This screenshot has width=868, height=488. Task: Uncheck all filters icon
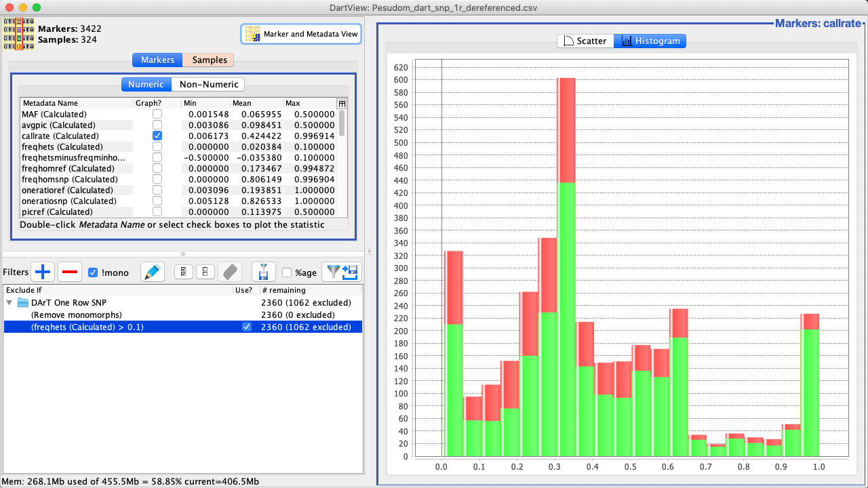pos(205,272)
